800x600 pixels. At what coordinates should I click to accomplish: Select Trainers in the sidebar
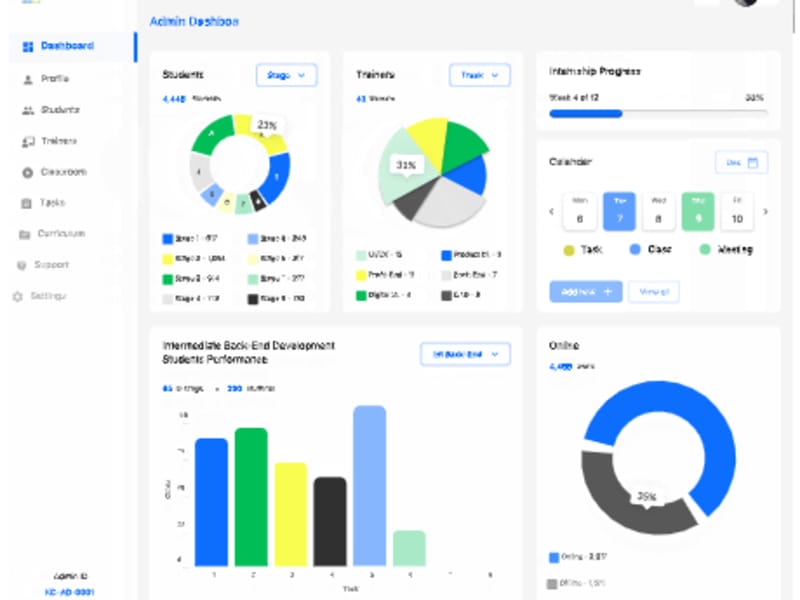coord(49,141)
